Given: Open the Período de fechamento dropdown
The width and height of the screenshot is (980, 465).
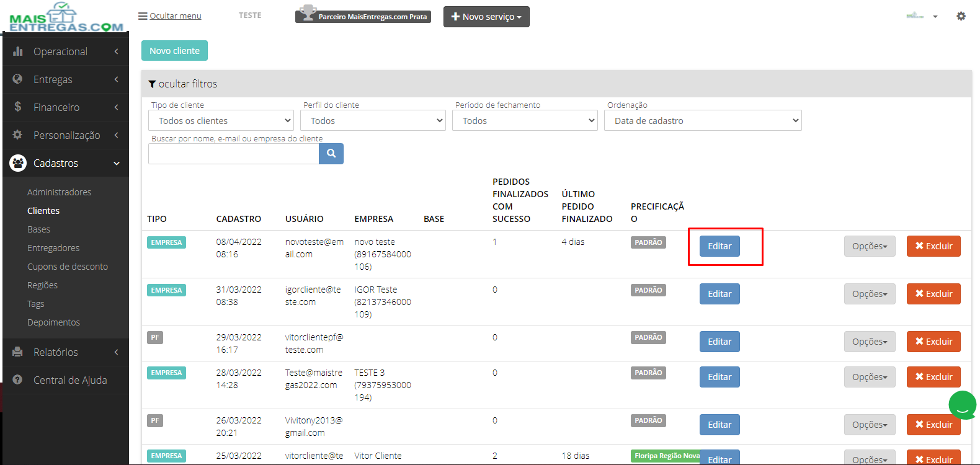Looking at the screenshot, I should (525, 120).
